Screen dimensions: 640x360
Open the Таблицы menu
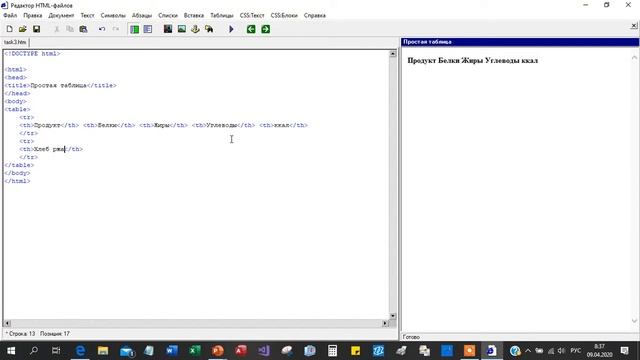tap(222, 15)
